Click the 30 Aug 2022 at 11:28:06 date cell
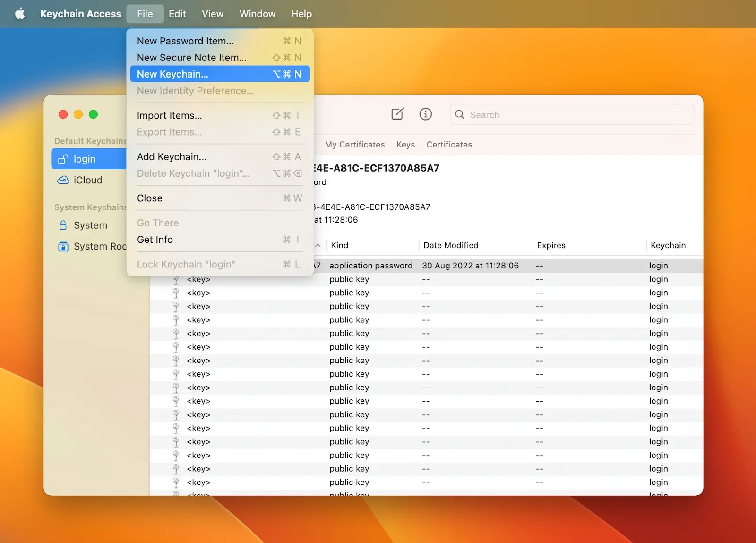The height and width of the screenshot is (543, 756). point(470,266)
